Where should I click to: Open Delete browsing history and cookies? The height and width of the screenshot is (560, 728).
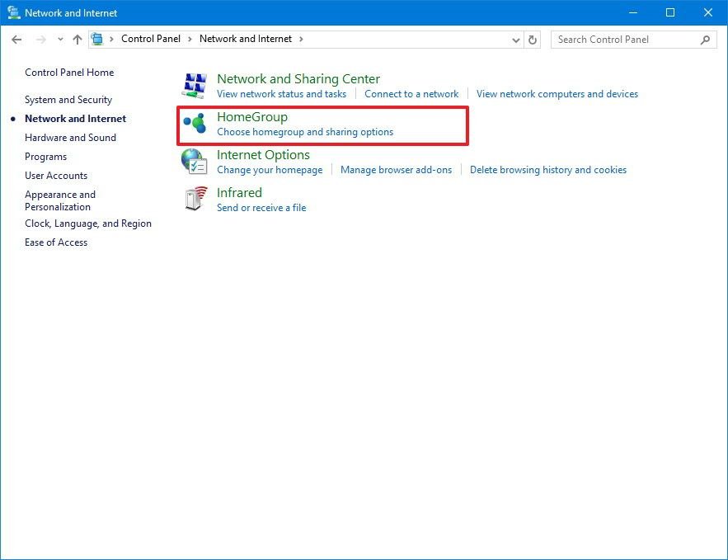click(x=548, y=170)
